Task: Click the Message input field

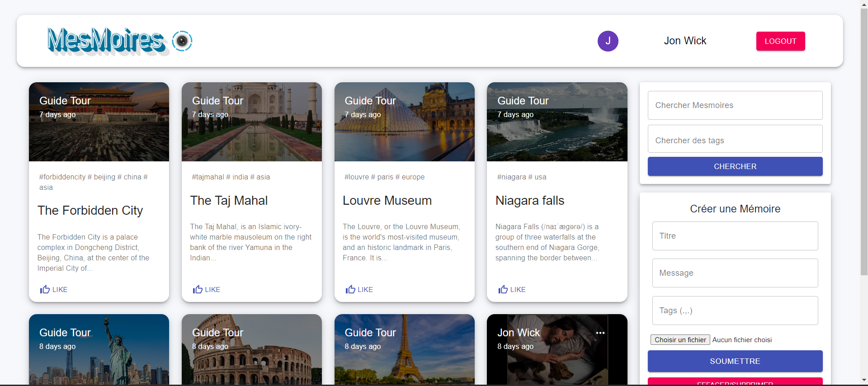Action: click(x=735, y=273)
